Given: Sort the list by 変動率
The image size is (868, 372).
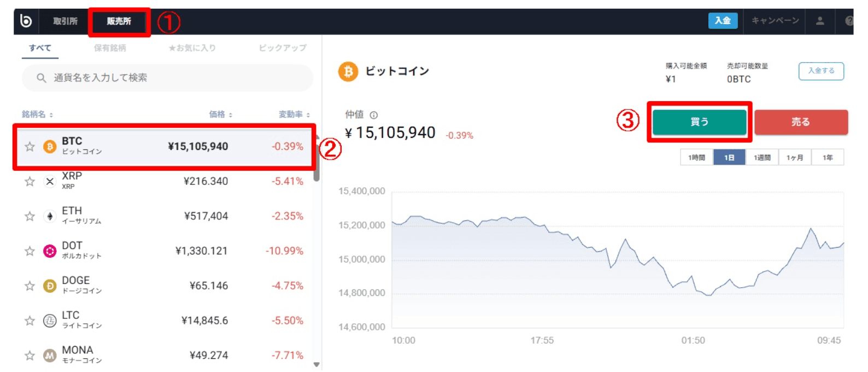Looking at the screenshot, I should tap(294, 114).
